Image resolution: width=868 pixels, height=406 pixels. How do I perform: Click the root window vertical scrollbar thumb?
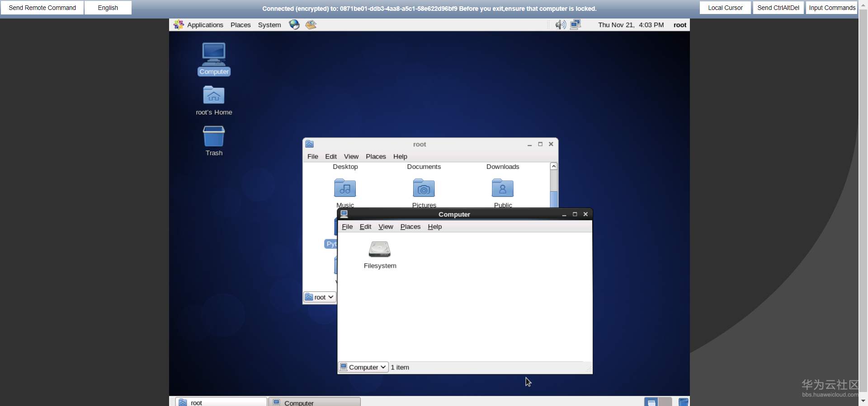click(554, 200)
